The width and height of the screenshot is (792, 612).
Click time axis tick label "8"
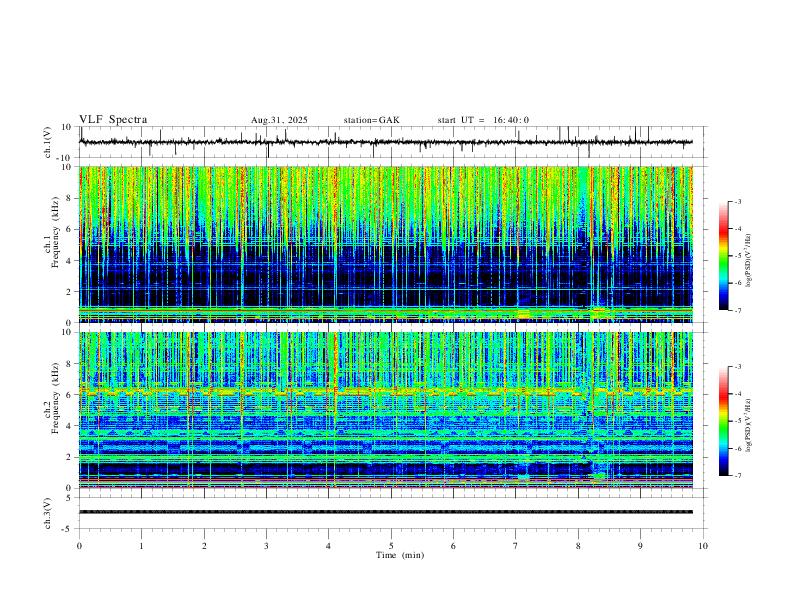click(578, 546)
